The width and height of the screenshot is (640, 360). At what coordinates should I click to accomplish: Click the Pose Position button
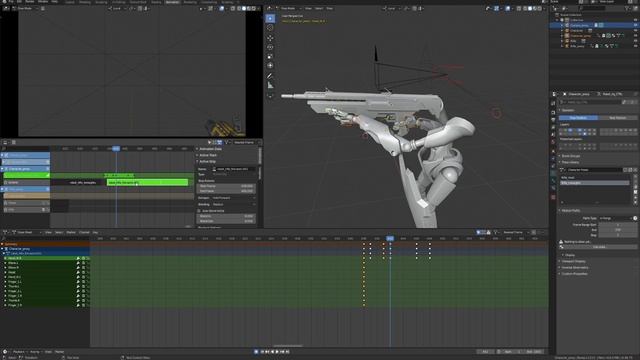pos(578,118)
